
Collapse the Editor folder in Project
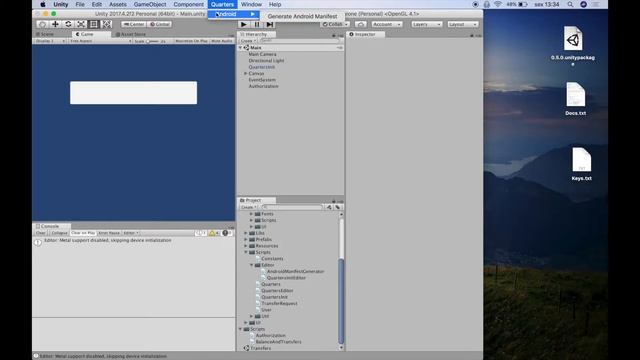click(251, 265)
